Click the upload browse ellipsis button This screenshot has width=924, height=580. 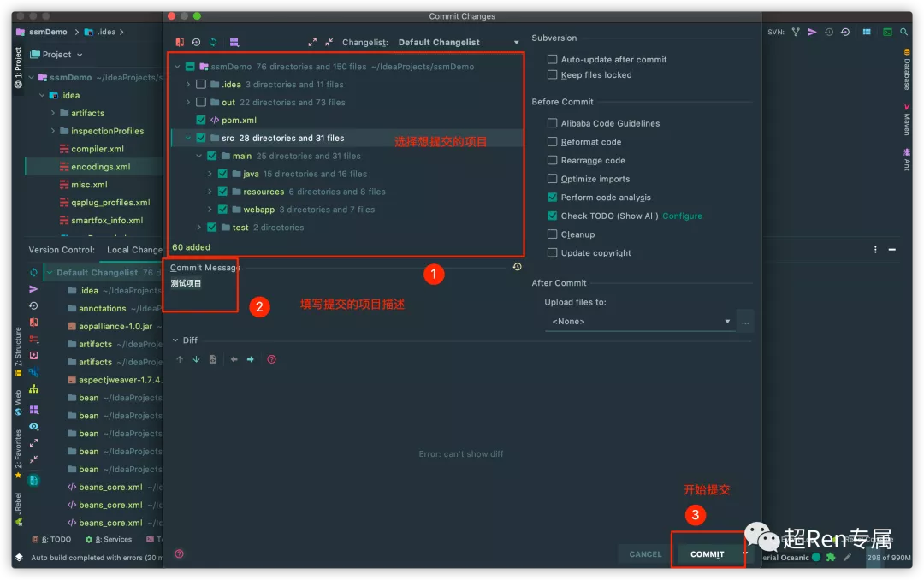click(x=745, y=322)
